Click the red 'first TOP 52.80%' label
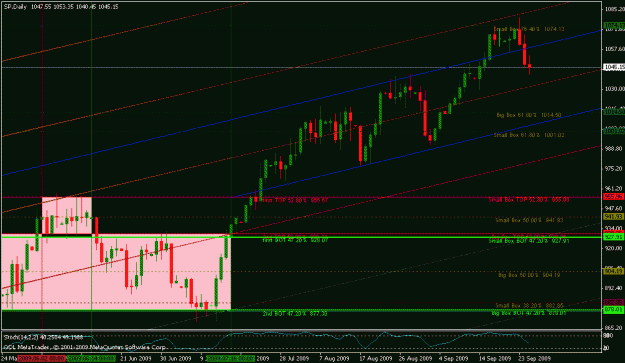 pos(295,200)
